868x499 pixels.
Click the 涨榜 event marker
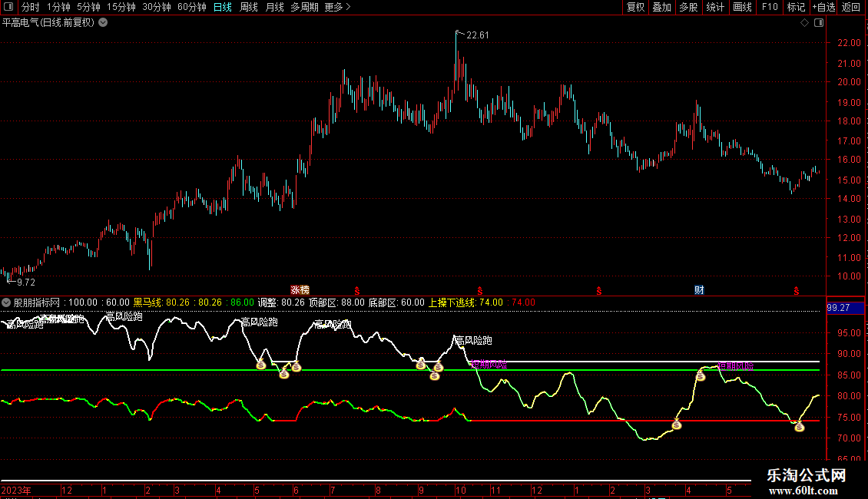click(x=300, y=290)
